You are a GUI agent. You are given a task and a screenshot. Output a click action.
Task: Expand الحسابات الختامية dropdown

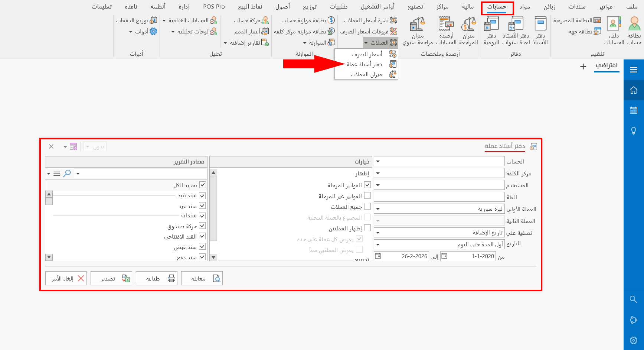(x=190, y=20)
